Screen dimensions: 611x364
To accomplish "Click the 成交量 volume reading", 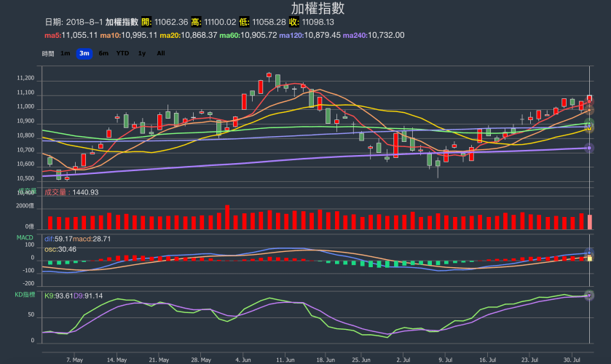I will point(71,192).
